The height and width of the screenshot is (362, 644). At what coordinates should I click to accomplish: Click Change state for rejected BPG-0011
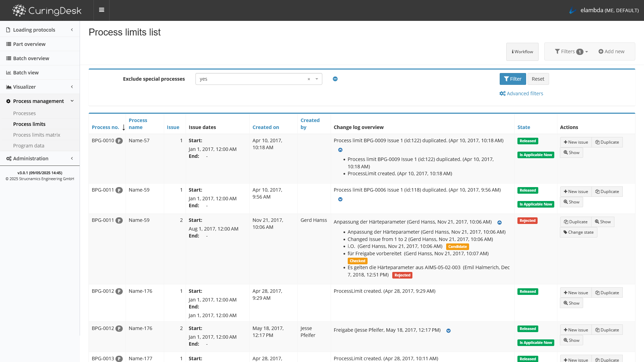[578, 232]
